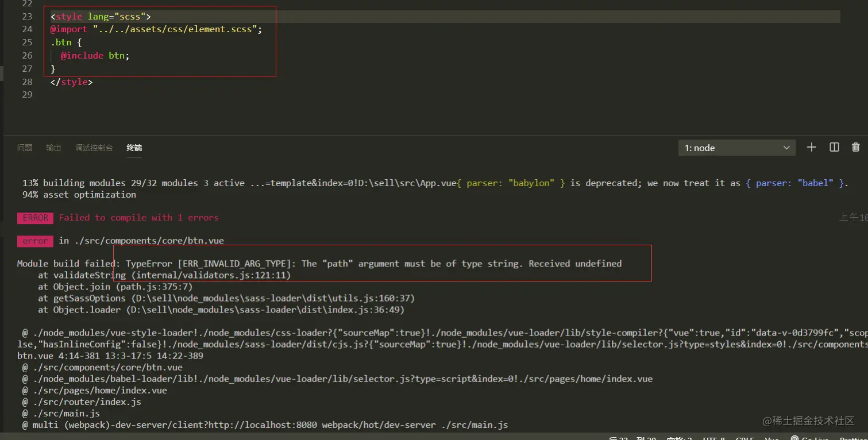Switch to the 输出 (Output) tab
The image size is (868, 440).
click(x=53, y=148)
